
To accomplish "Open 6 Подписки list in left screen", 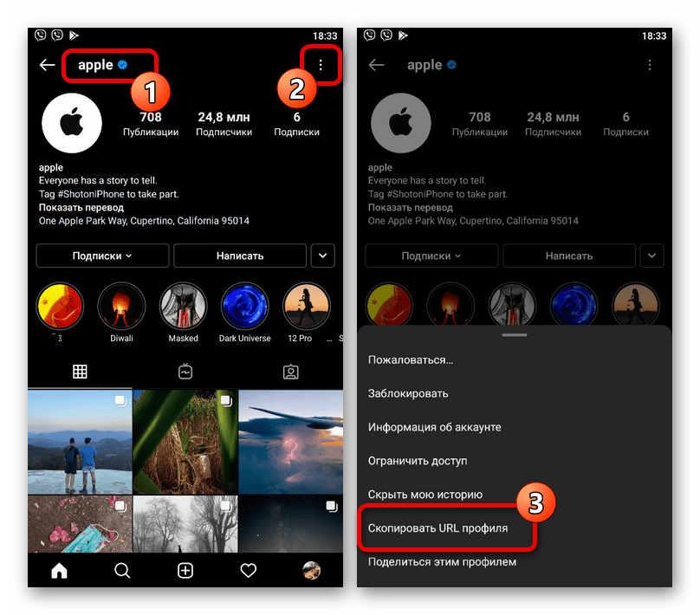I will [x=296, y=124].
